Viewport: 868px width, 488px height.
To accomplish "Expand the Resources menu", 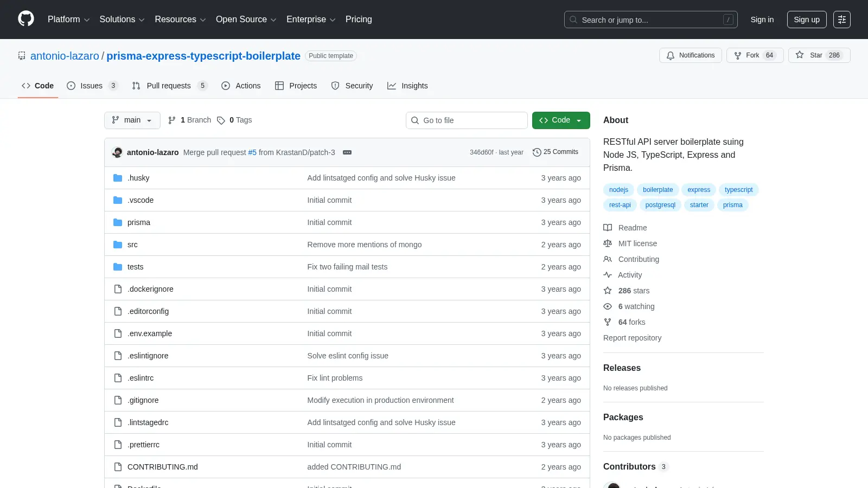I will [180, 20].
